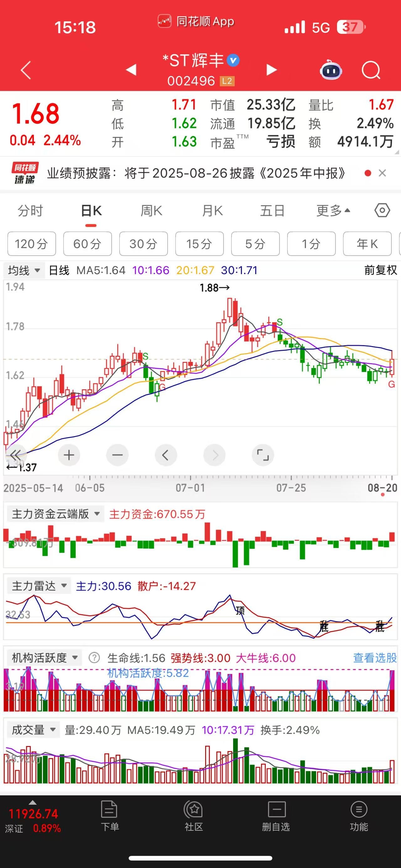Open 功能 functions menu icon
The image size is (401, 868).
[359, 816]
